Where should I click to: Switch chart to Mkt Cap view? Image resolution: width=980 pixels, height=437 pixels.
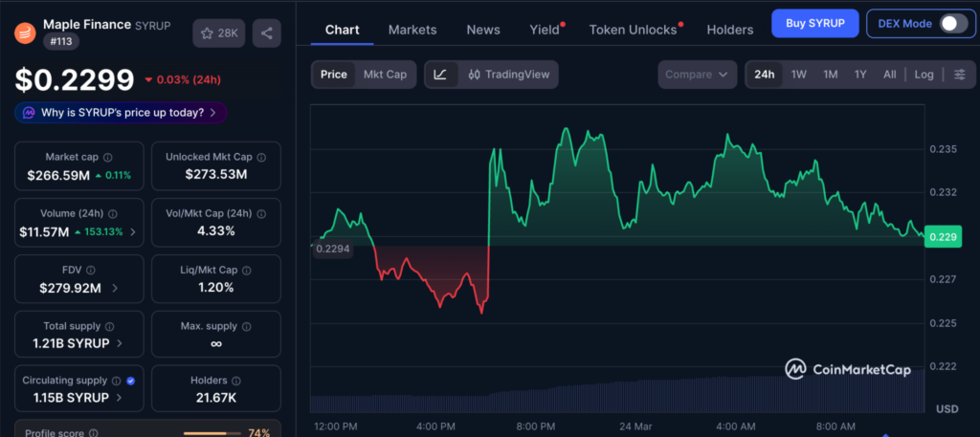pos(385,75)
